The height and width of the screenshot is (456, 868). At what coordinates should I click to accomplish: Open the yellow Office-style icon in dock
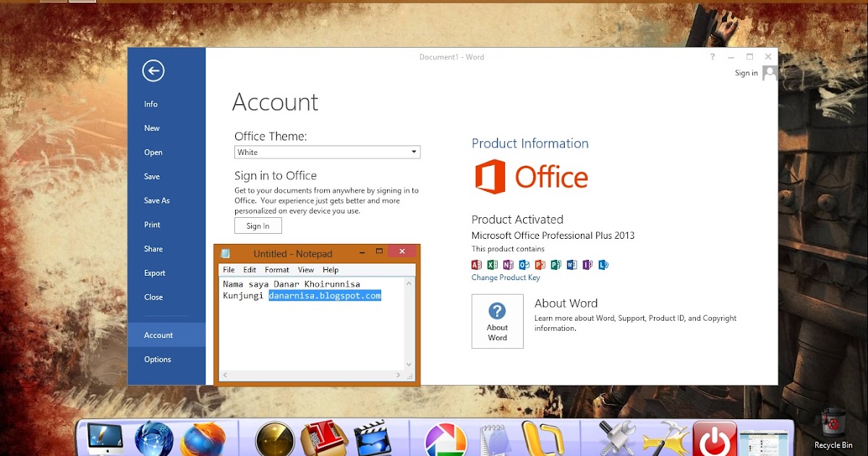click(x=542, y=439)
